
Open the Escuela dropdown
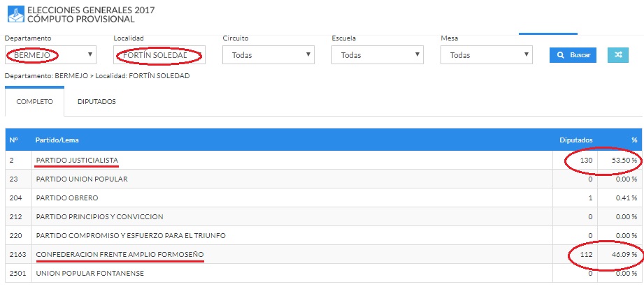pos(378,55)
